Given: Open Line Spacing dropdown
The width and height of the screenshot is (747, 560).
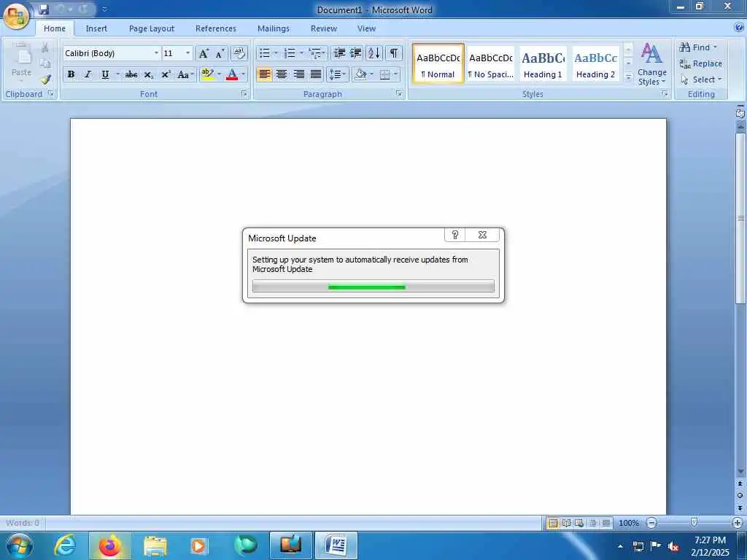Looking at the screenshot, I should pyautogui.click(x=337, y=74).
